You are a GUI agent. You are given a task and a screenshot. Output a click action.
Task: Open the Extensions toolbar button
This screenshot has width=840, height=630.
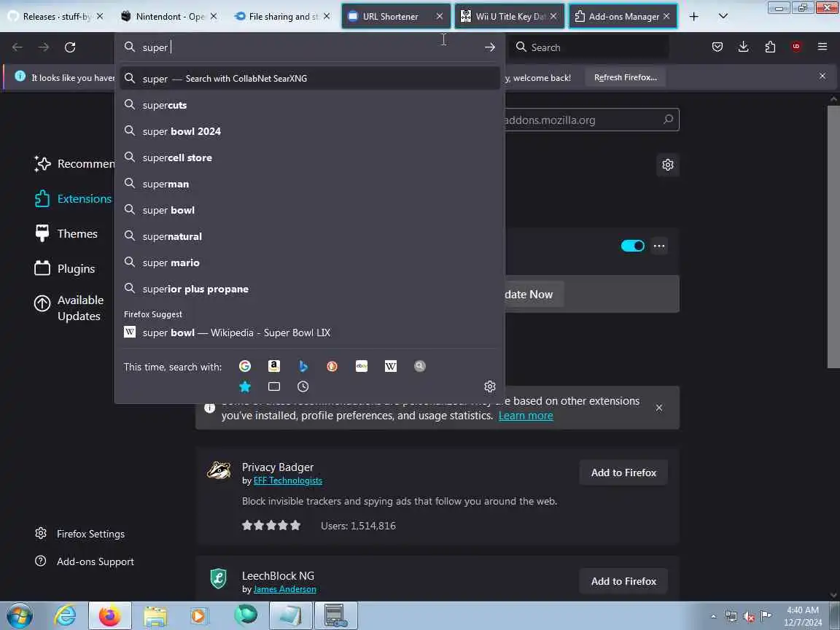[x=770, y=47]
